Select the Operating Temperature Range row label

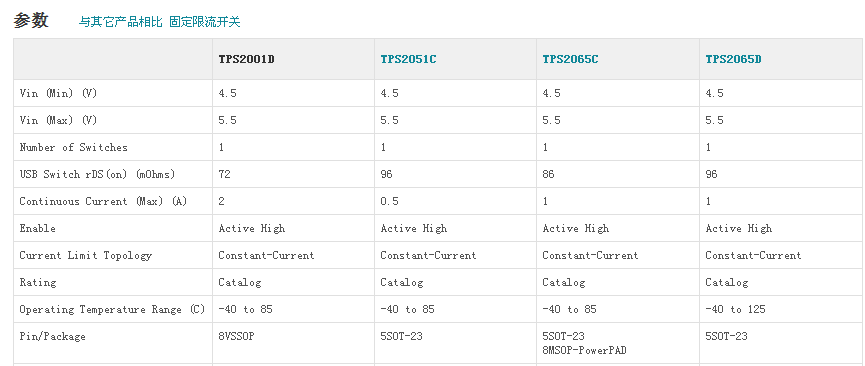click(x=112, y=310)
